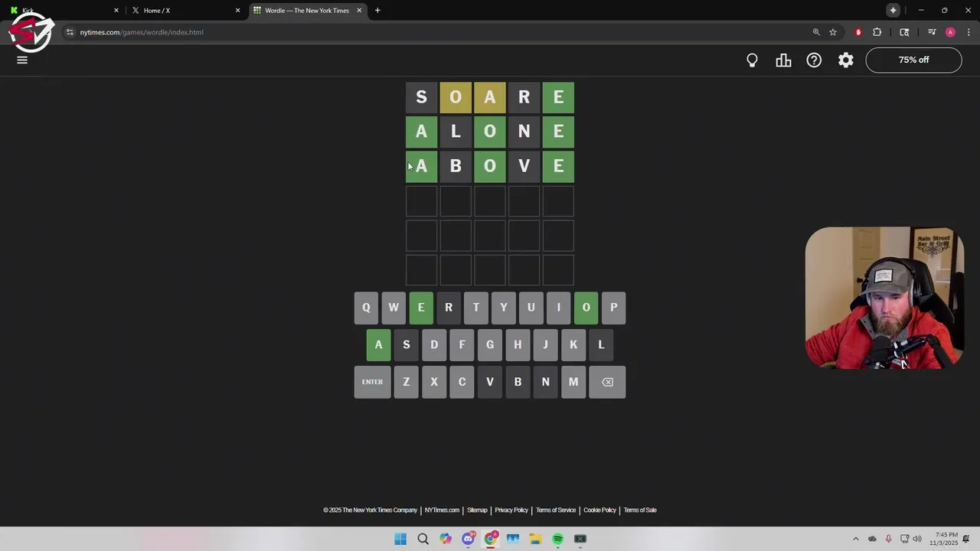This screenshot has width=980, height=551.
Task: Close the Home / X tab
Action: point(237,11)
